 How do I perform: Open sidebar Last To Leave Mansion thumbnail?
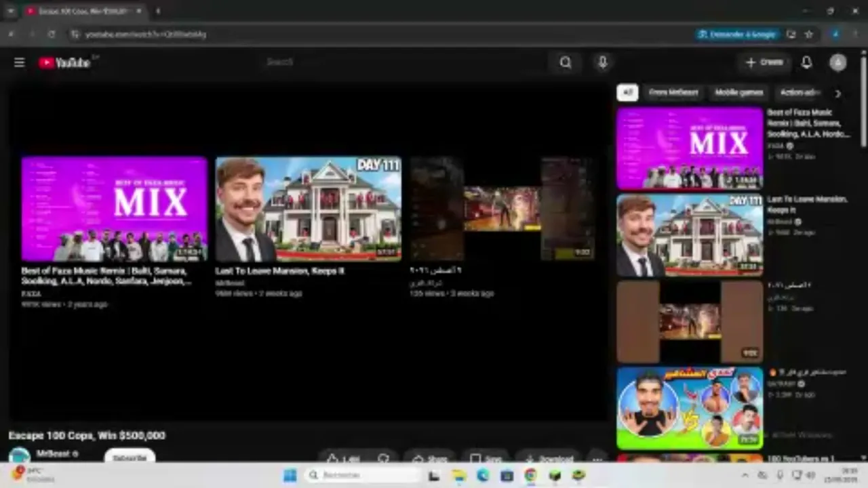[x=690, y=235]
